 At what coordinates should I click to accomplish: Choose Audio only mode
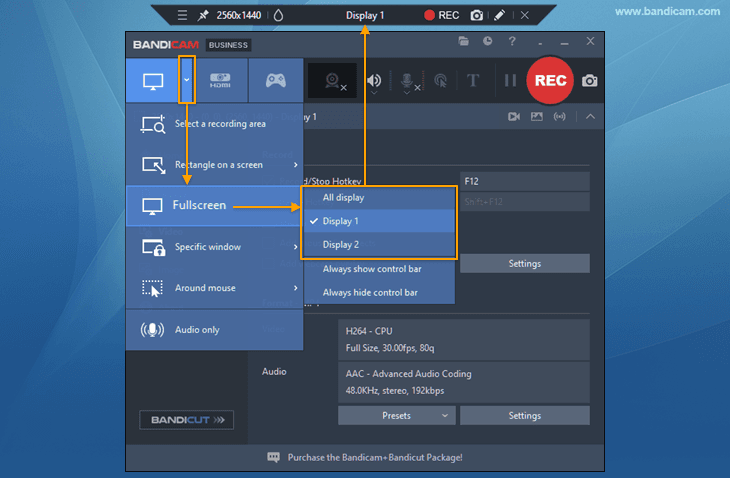tap(215, 330)
